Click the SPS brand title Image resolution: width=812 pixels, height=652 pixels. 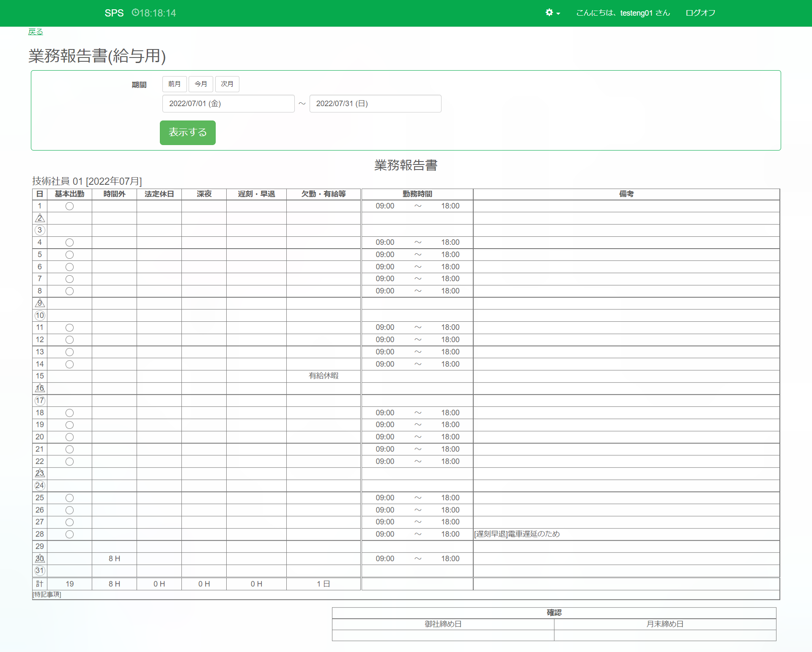click(x=114, y=13)
